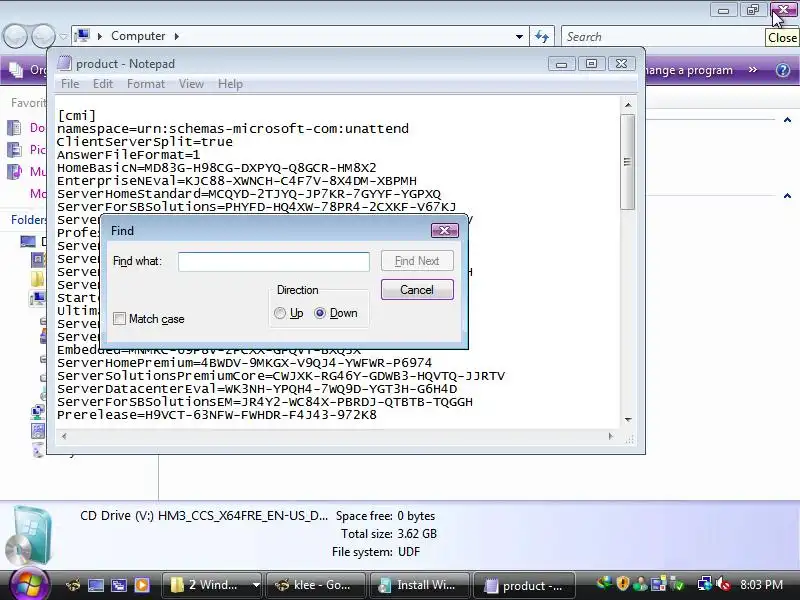Screen dimensions: 800x600
Task: Click the raccoon quick launch icon
Action: 73,585
